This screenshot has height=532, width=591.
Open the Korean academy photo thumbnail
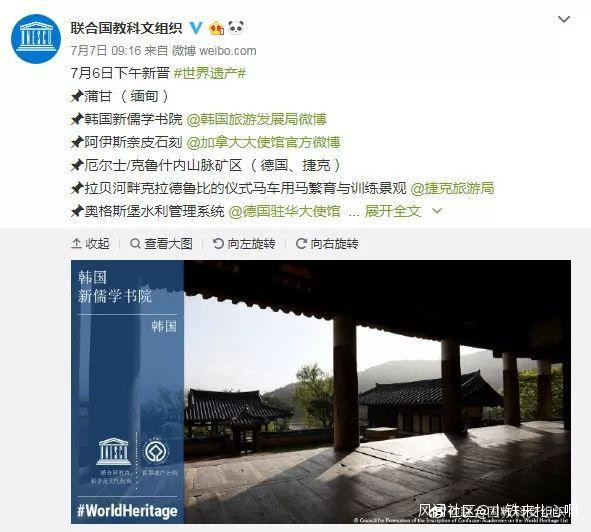[321, 392]
